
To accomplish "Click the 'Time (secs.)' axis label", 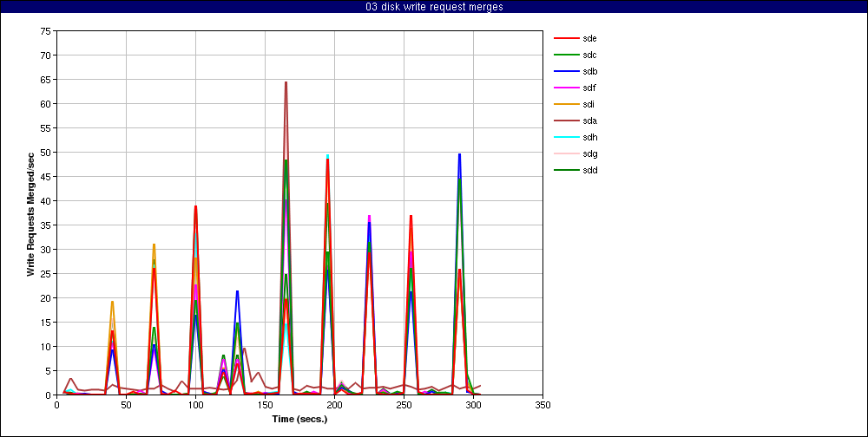I will pyautogui.click(x=299, y=420).
